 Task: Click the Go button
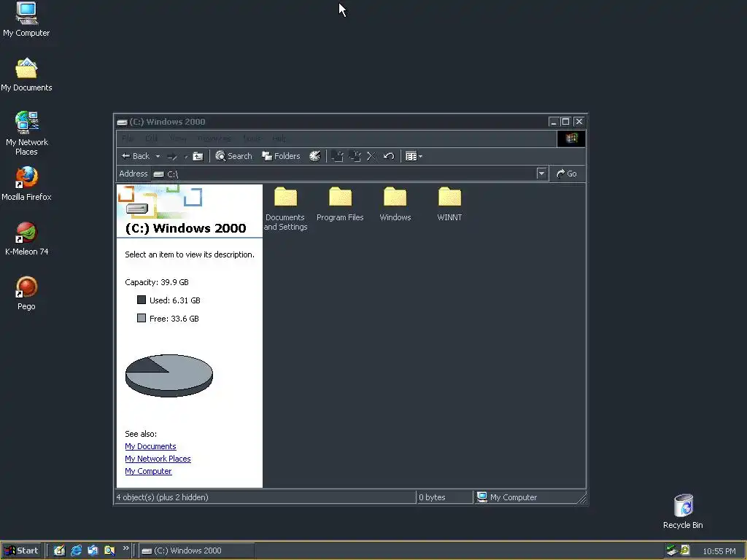coord(566,174)
